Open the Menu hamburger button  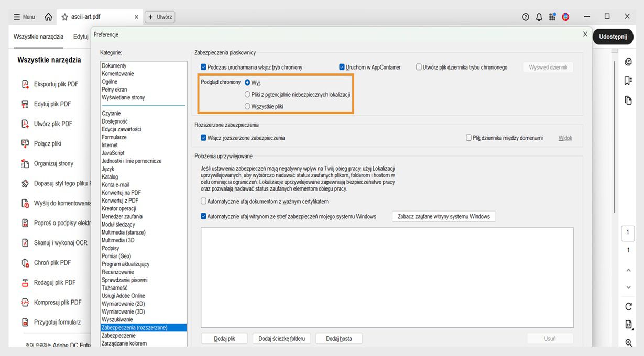coord(24,17)
